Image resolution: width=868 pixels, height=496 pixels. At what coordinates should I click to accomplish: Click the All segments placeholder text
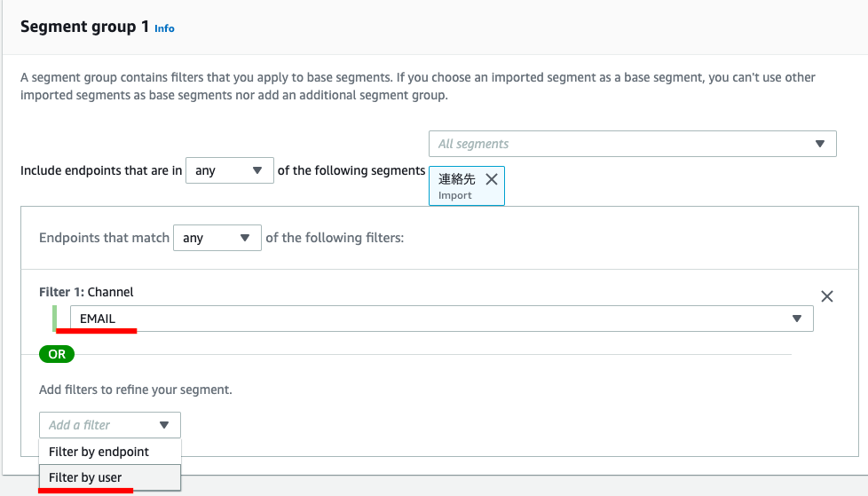click(x=474, y=144)
